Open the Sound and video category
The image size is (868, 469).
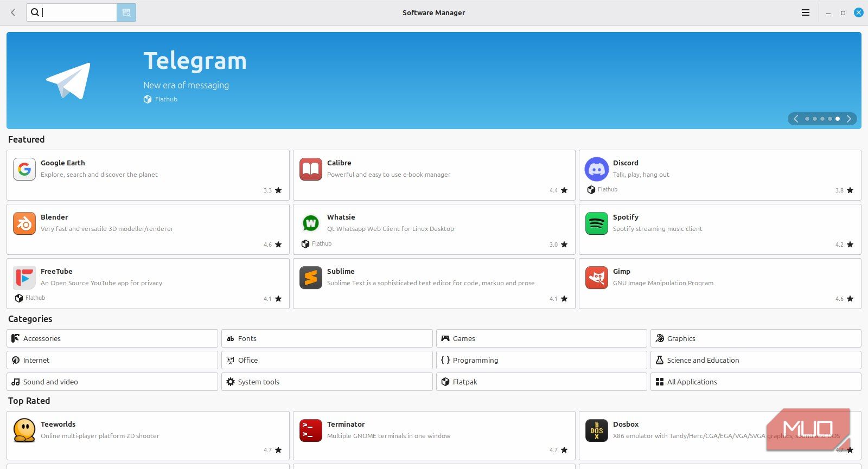pyautogui.click(x=112, y=382)
